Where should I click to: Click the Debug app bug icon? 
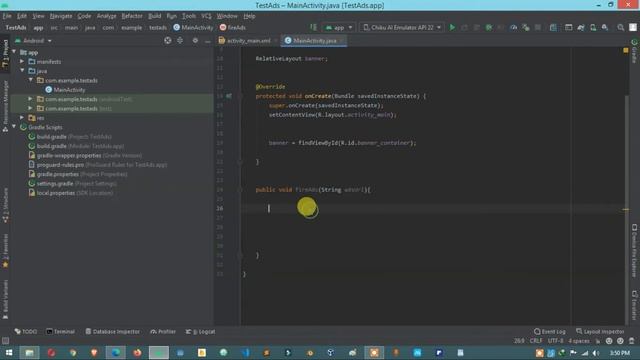tap(489, 27)
